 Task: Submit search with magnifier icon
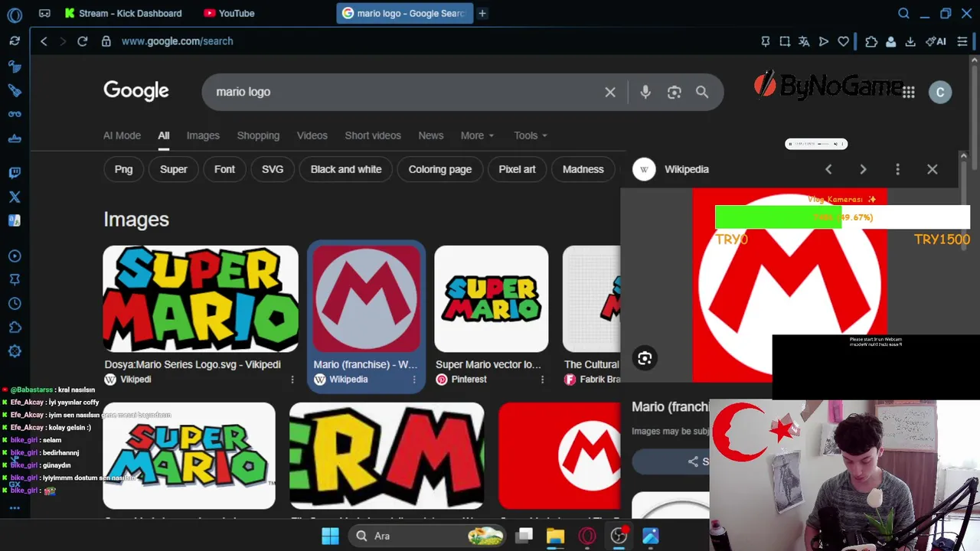pos(702,92)
